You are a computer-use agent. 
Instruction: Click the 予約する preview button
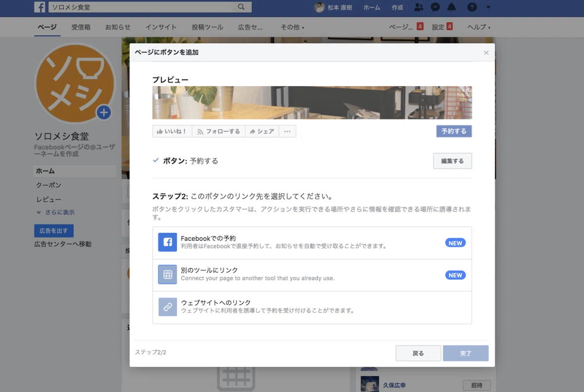coord(454,131)
